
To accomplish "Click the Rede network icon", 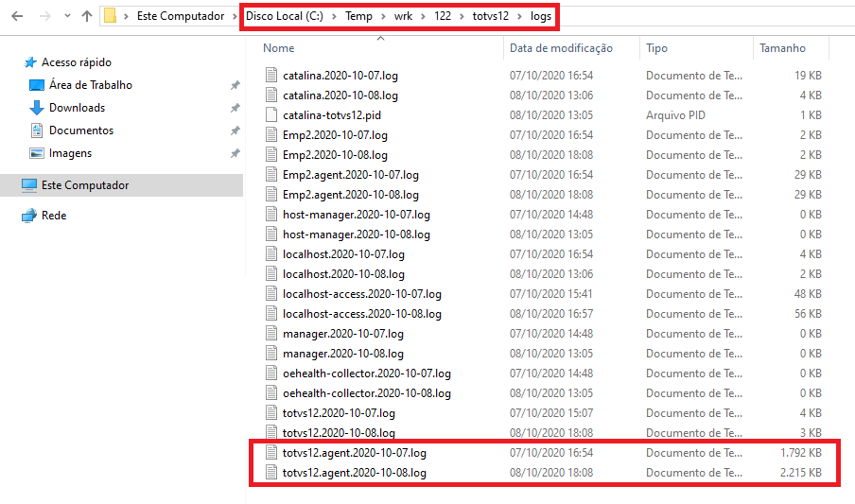I will tap(29, 216).
